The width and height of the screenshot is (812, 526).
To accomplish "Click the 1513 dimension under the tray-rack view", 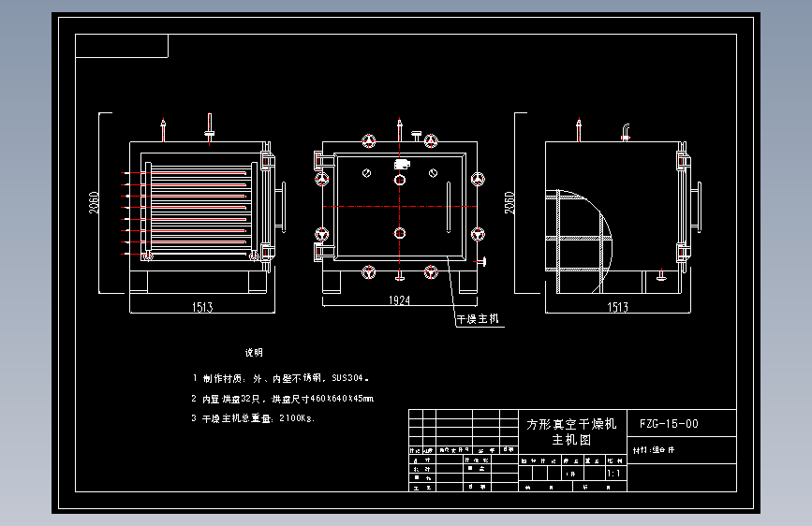I will pos(202,308).
